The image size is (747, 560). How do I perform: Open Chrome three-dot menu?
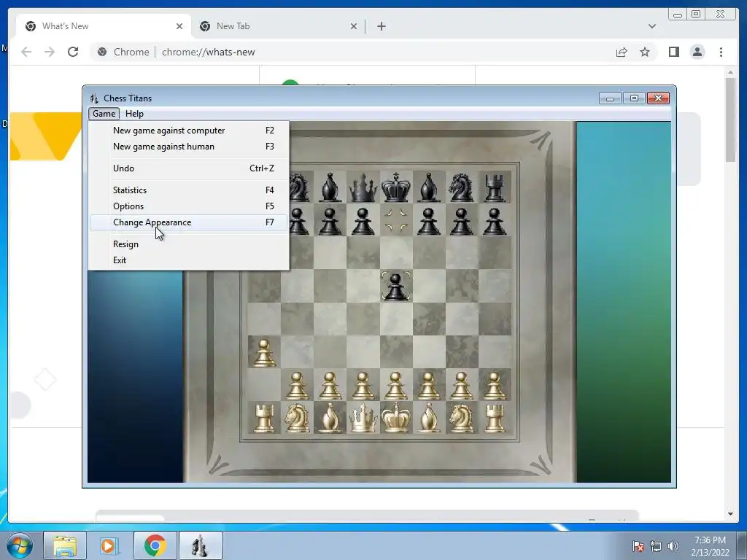[x=721, y=52]
